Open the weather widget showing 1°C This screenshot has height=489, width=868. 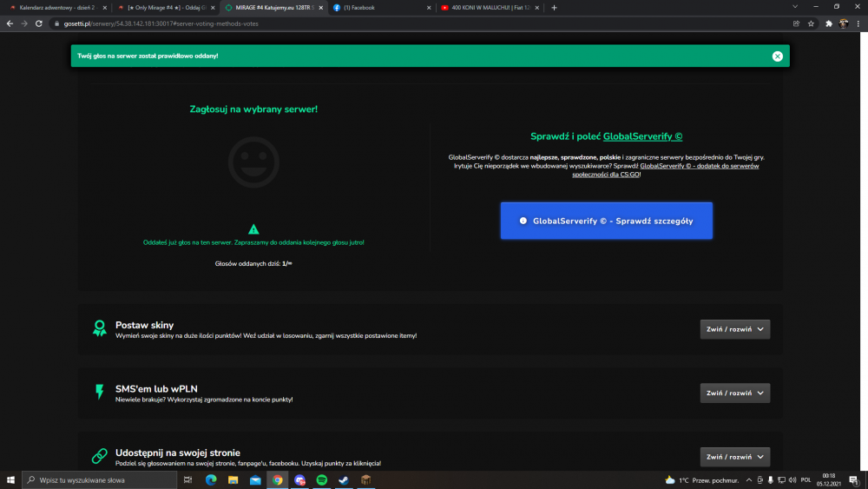point(702,480)
